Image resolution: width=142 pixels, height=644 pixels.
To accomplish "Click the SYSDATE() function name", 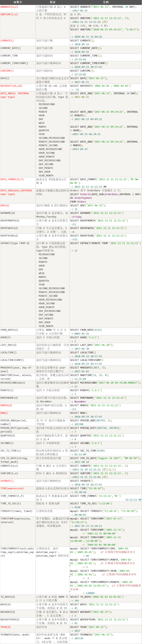I will pyautogui.click(x=7, y=481).
